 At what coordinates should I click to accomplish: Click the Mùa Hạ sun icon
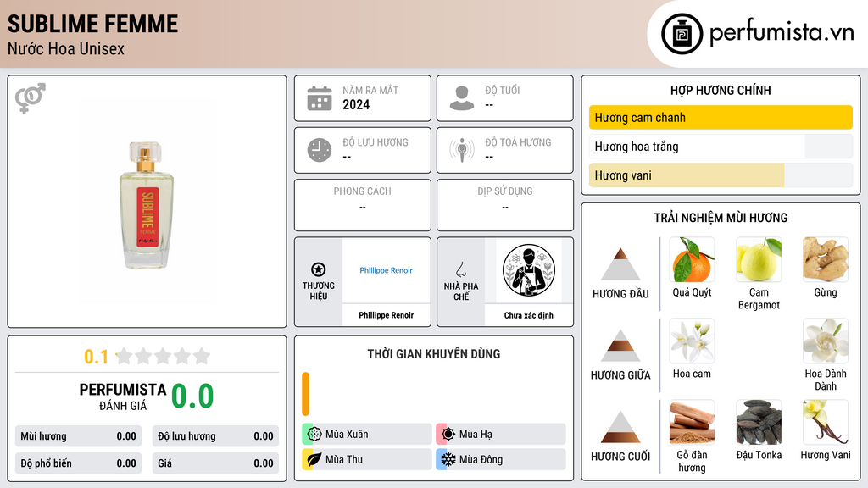448,435
